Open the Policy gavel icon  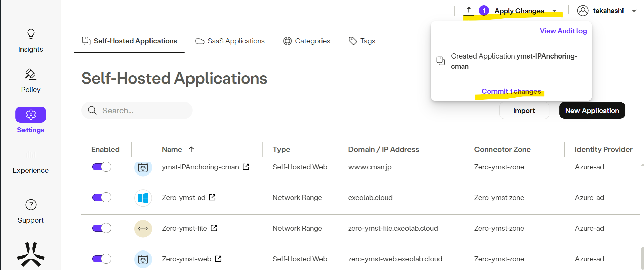coord(31,74)
